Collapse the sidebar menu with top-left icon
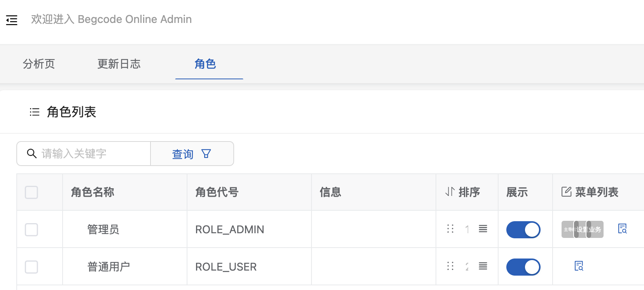Image resolution: width=644 pixels, height=290 pixels. 12,20
